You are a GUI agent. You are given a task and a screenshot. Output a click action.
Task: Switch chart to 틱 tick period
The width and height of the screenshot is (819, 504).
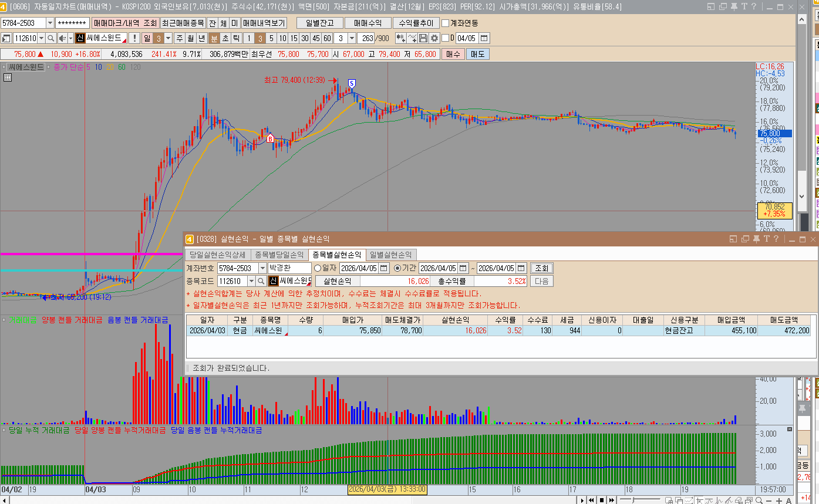coord(236,38)
